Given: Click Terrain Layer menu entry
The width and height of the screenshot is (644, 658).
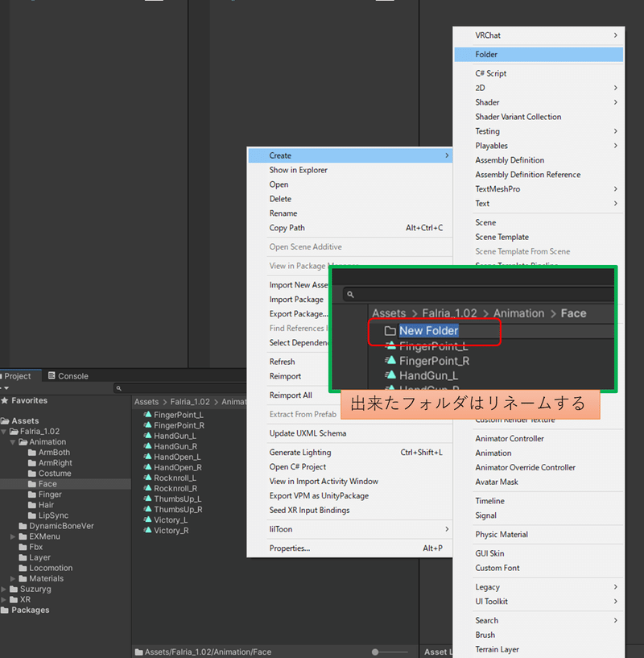Looking at the screenshot, I should 539,649.
